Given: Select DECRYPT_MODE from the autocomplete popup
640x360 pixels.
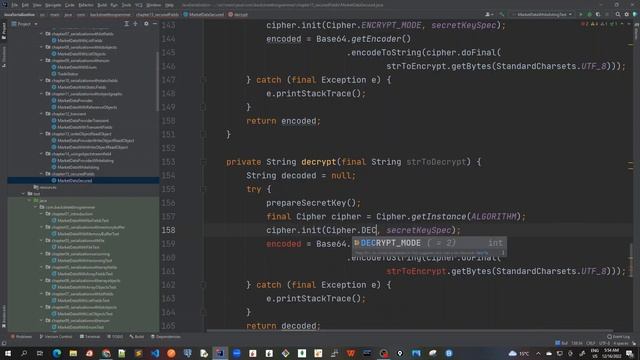Looking at the screenshot, I should pos(429,243).
